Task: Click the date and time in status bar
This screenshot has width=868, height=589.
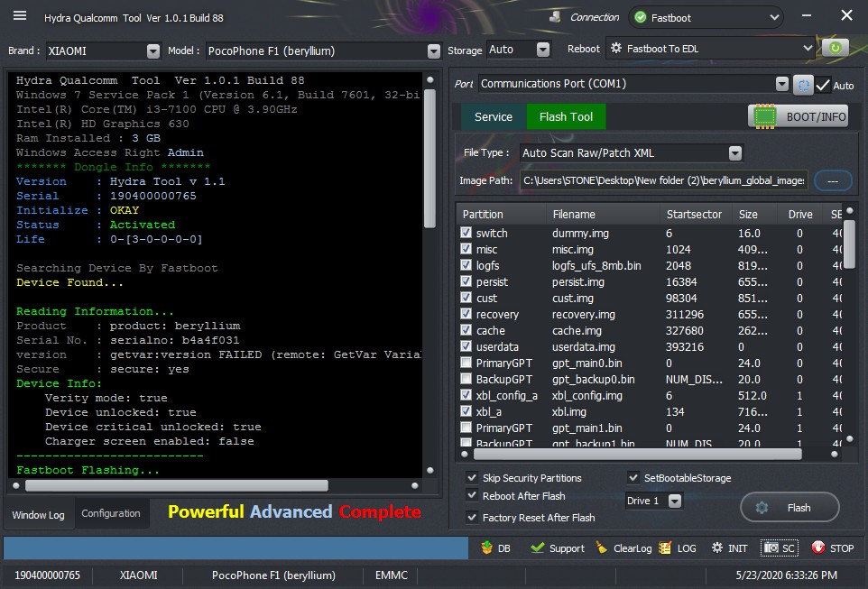Action: pyautogui.click(x=786, y=575)
